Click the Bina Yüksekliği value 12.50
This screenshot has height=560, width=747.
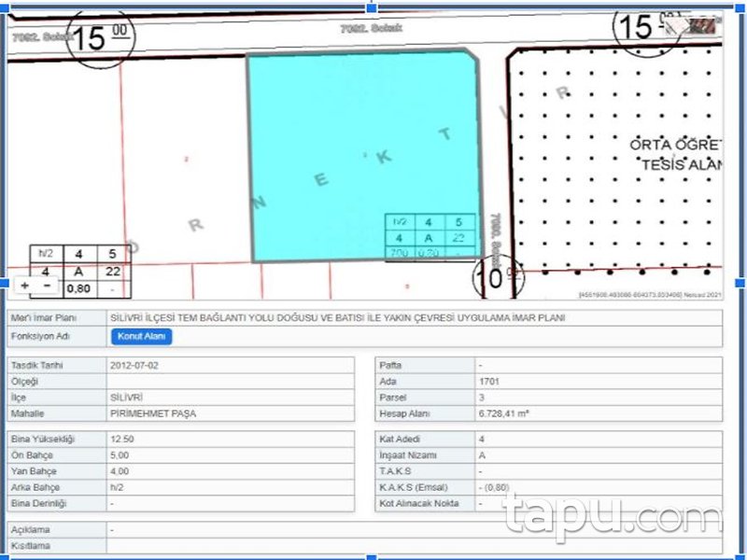(123, 440)
